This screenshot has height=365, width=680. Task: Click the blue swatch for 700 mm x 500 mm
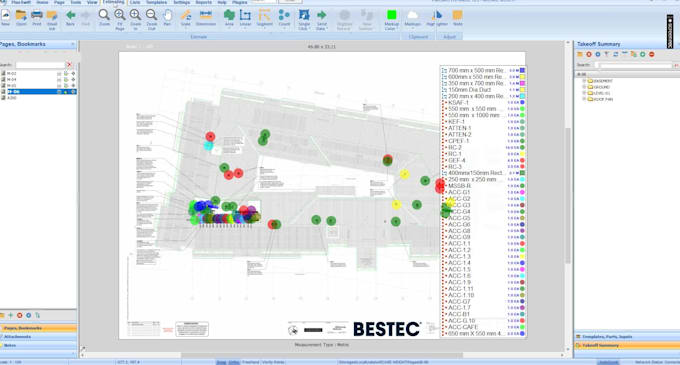pyautogui.click(x=523, y=70)
